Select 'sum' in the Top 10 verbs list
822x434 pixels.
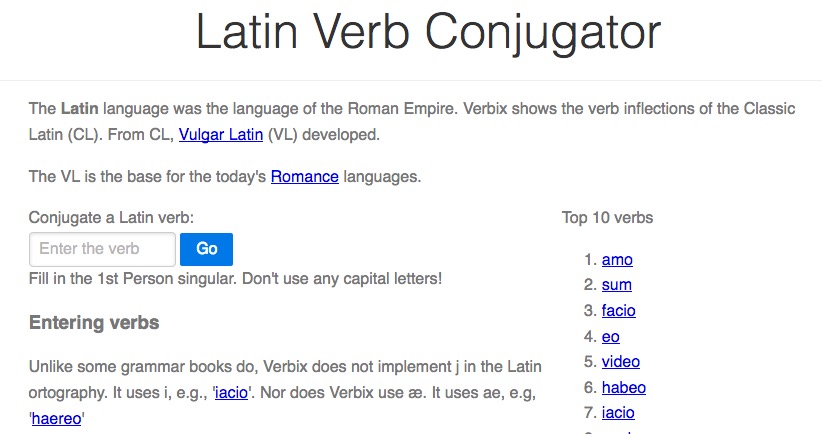(616, 285)
